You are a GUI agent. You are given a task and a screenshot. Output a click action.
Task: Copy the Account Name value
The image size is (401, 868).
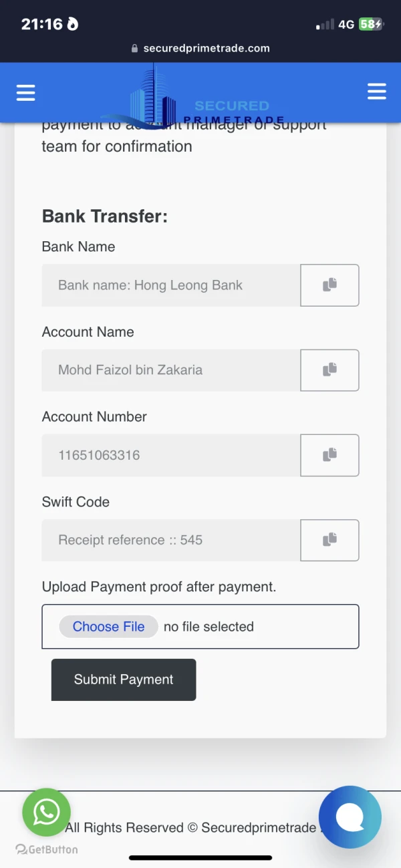tap(329, 370)
